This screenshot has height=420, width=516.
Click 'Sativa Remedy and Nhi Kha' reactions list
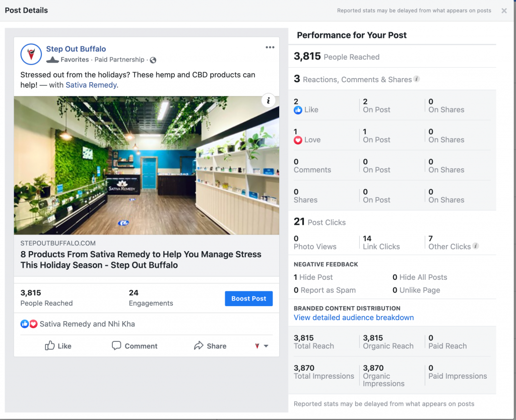coord(87,324)
